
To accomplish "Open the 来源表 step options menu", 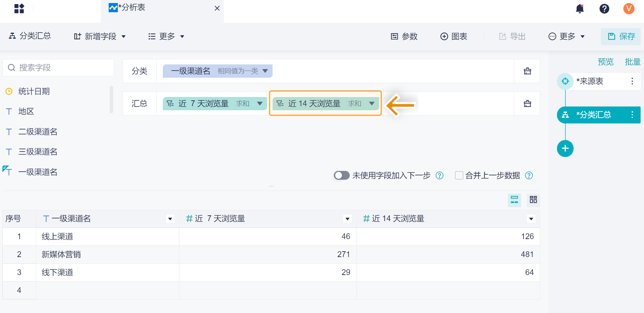I will click(632, 81).
